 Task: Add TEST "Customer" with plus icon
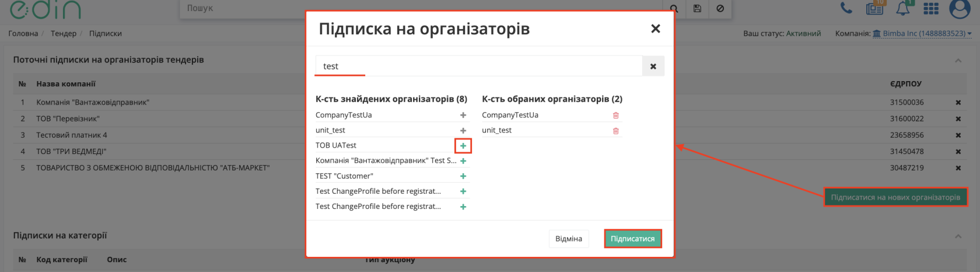coord(463,176)
